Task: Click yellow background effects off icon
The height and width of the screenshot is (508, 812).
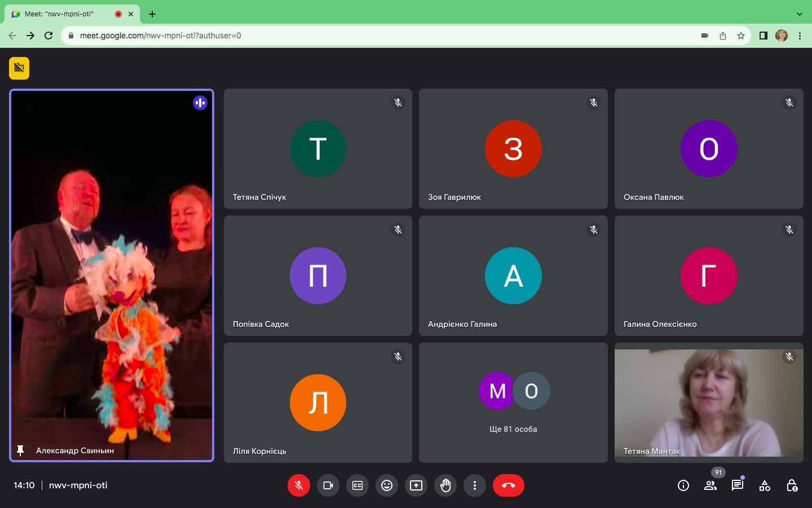Action: coord(19,68)
